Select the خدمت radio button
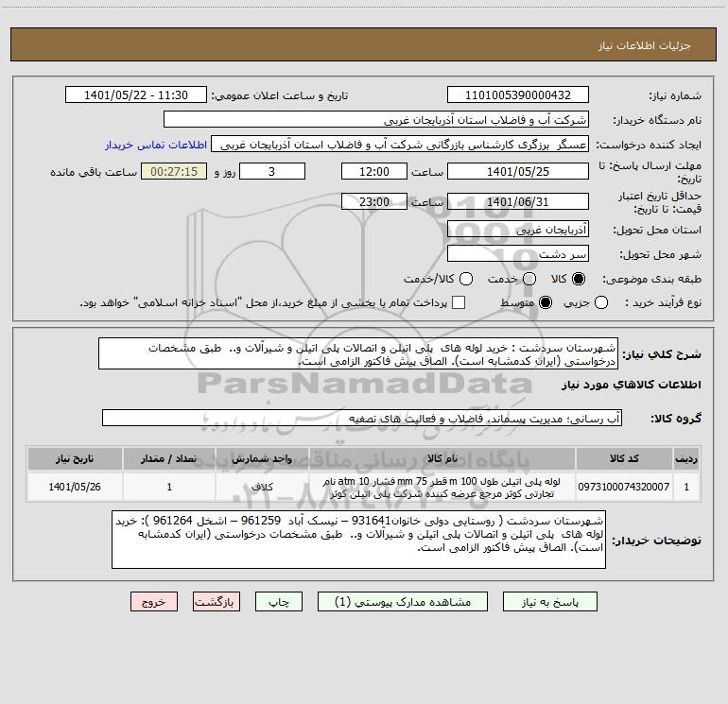728x704 pixels. coord(529,279)
